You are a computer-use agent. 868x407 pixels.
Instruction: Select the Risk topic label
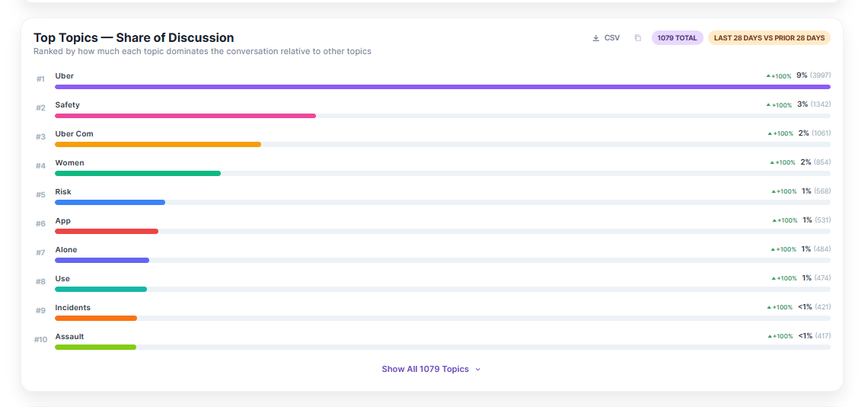coord(63,192)
